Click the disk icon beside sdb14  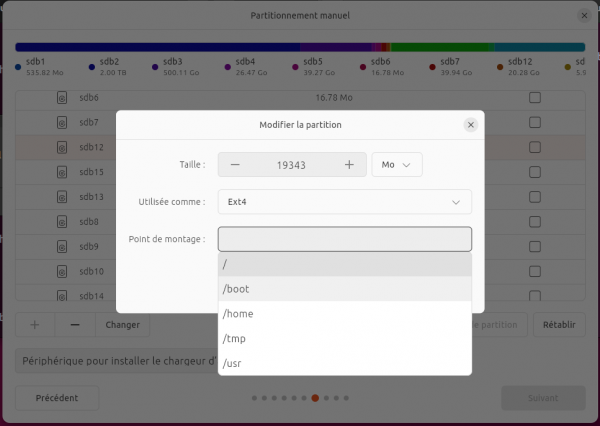point(62,295)
